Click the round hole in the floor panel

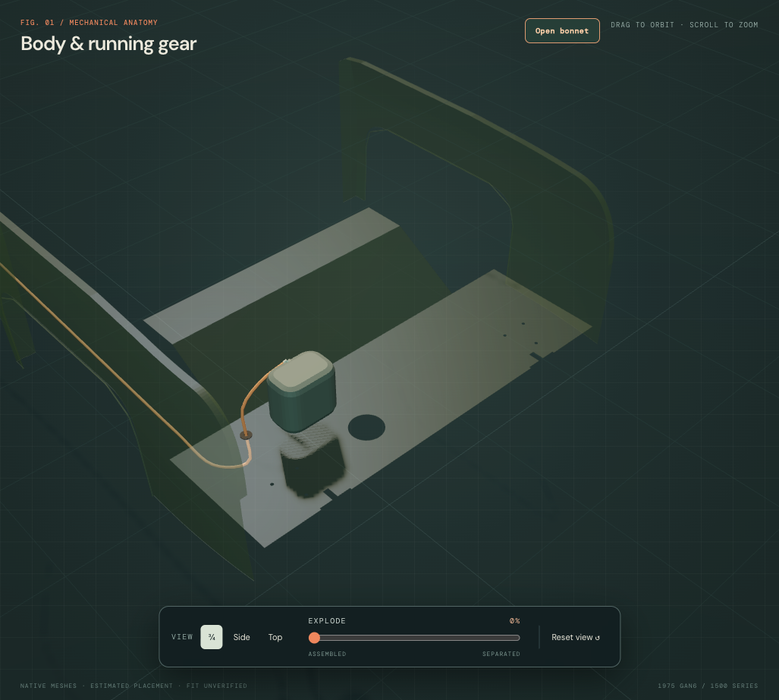point(366,427)
